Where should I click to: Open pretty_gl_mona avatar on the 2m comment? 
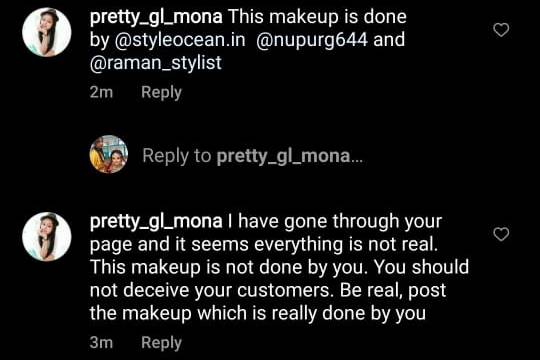click(47, 32)
